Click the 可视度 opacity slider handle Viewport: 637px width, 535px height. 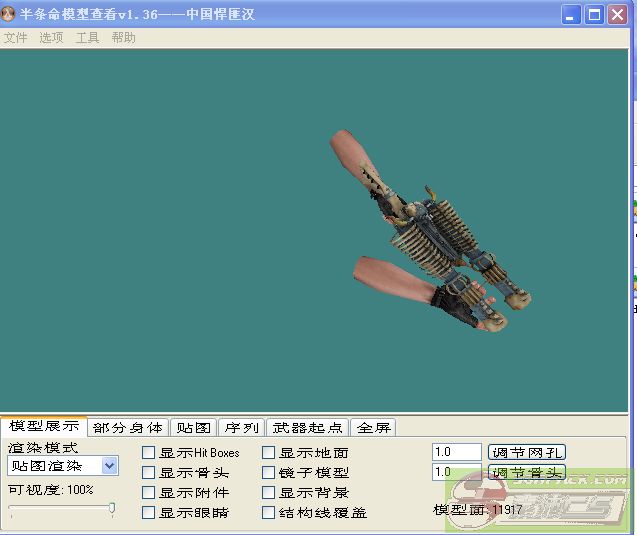pos(111,508)
